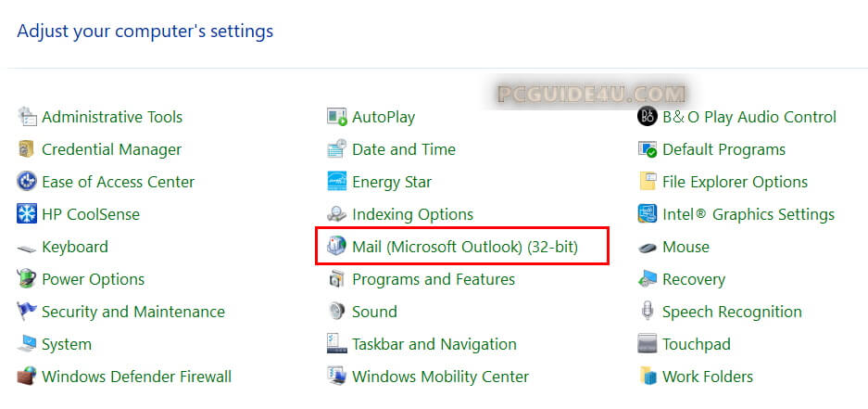Click the Sound speaker icon
This screenshot has width=868, height=409.
point(336,312)
